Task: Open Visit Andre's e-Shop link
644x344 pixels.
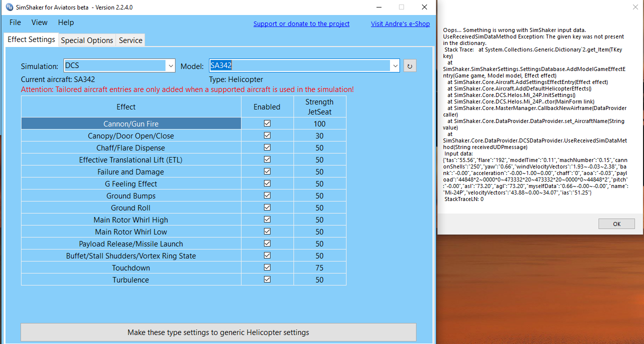Action: coord(400,23)
